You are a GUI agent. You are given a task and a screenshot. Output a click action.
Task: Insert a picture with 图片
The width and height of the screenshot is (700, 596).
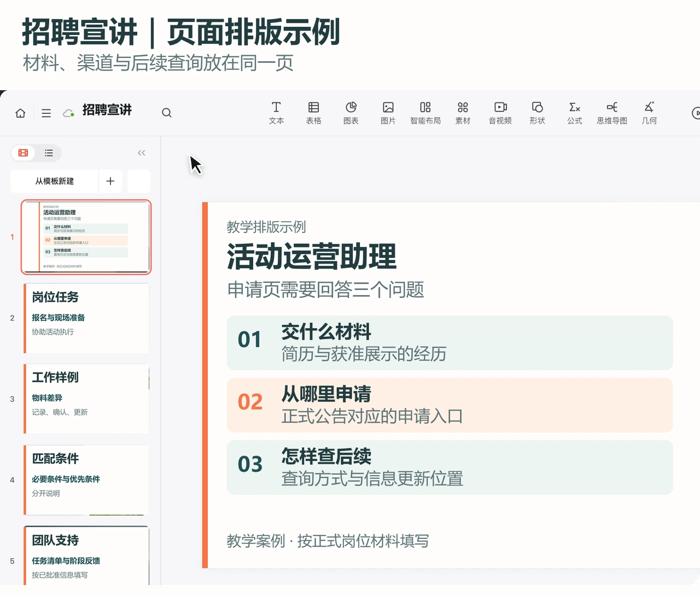pyautogui.click(x=388, y=113)
